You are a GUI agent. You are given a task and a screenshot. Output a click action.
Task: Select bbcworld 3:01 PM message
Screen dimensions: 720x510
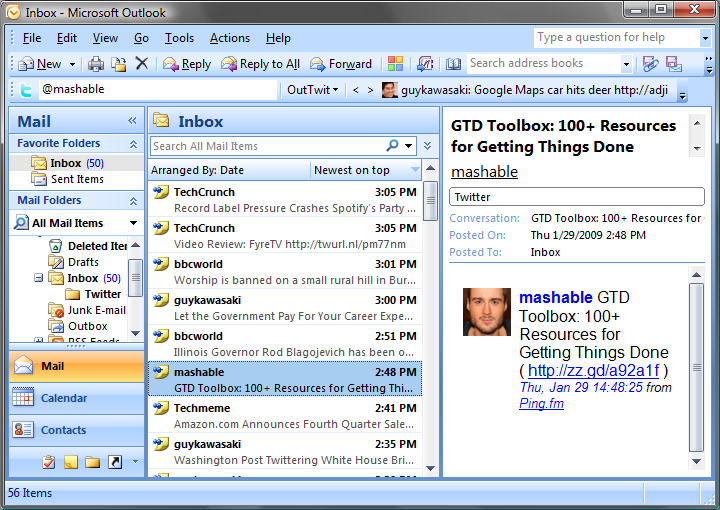click(285, 272)
